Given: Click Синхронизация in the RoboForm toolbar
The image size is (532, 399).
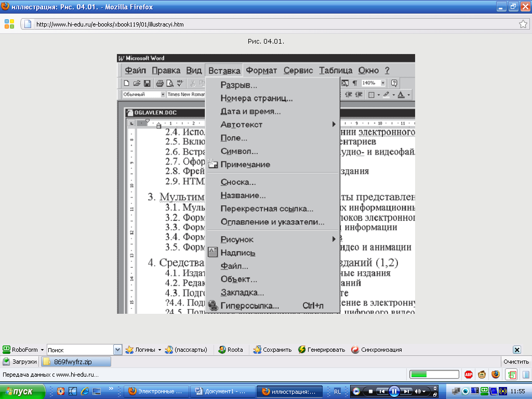Looking at the screenshot, I should coord(377,350).
